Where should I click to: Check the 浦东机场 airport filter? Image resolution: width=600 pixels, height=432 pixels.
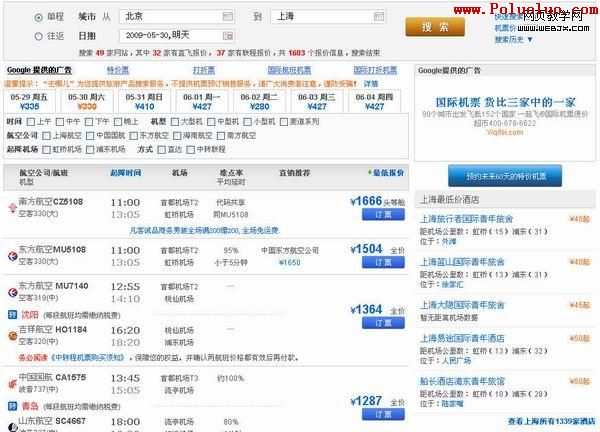(90, 150)
